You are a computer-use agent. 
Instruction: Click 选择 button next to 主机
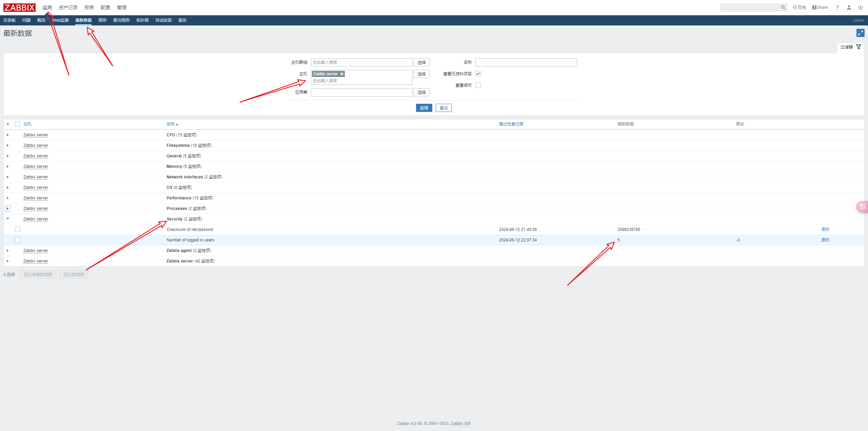coord(421,74)
